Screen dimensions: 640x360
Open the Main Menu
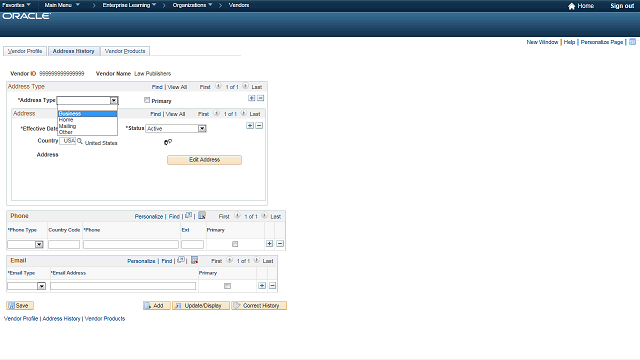coord(62,5)
